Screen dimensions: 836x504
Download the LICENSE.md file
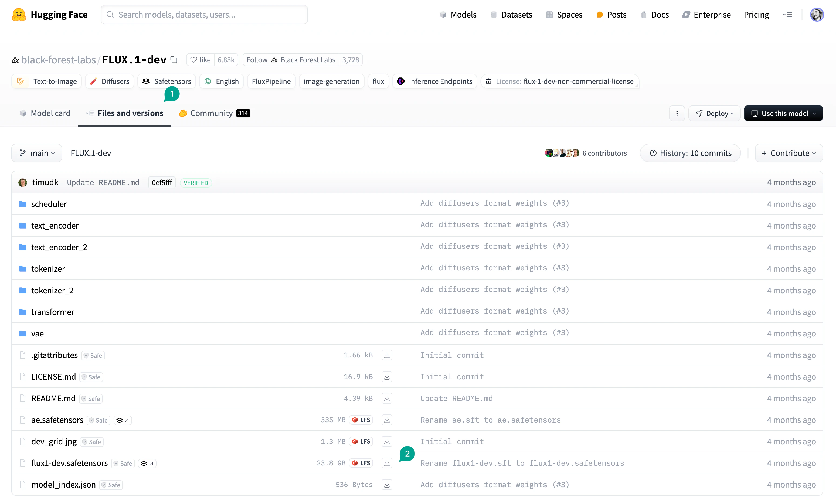[x=387, y=376]
